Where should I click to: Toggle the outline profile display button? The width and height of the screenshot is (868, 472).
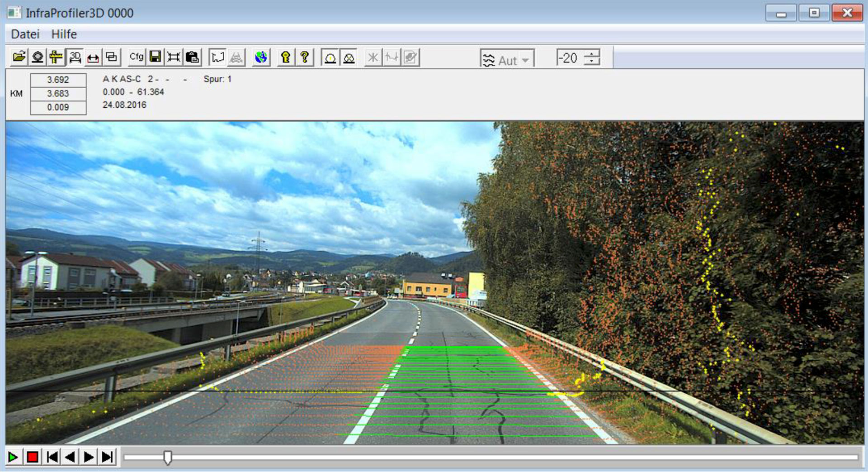(330, 58)
